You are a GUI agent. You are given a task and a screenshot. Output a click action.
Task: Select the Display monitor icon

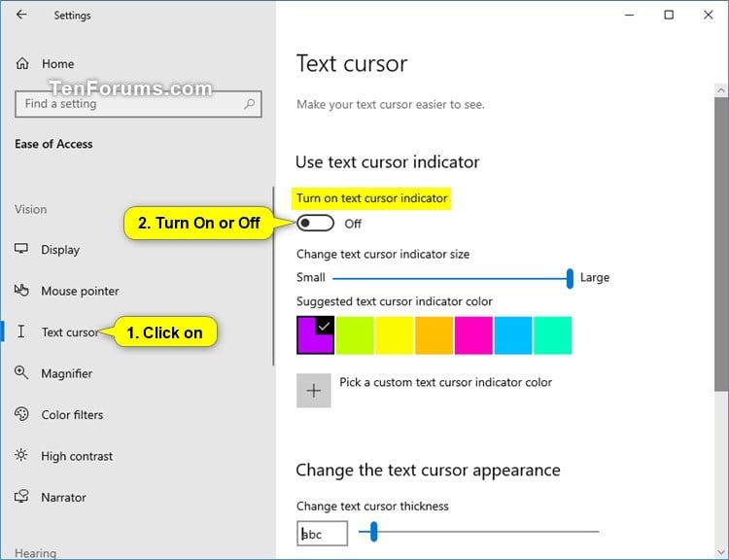(21, 249)
